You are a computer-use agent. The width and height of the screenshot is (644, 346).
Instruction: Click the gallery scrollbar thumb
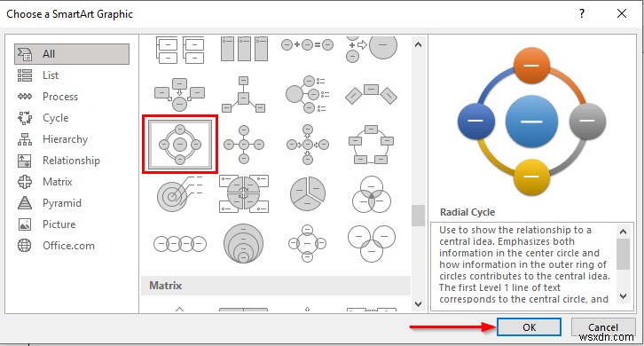[x=418, y=216]
